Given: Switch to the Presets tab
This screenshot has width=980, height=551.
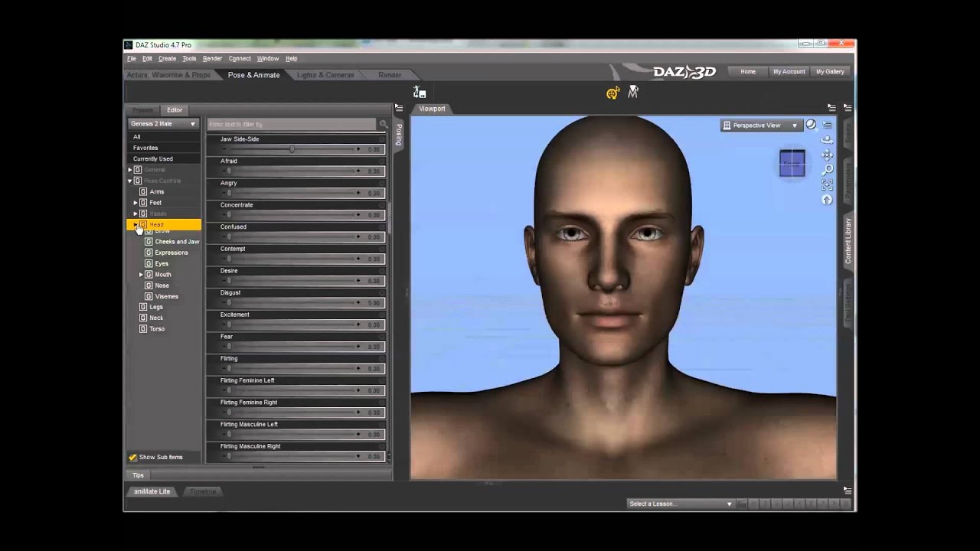Looking at the screenshot, I should point(142,110).
